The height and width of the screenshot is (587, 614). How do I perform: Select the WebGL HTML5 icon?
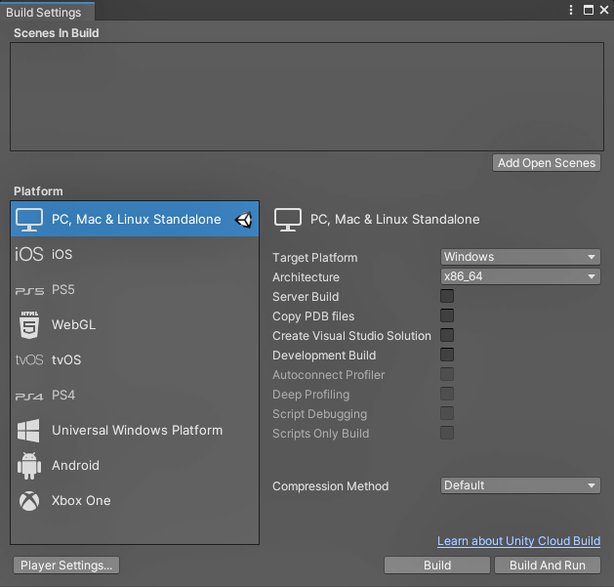pos(29,325)
